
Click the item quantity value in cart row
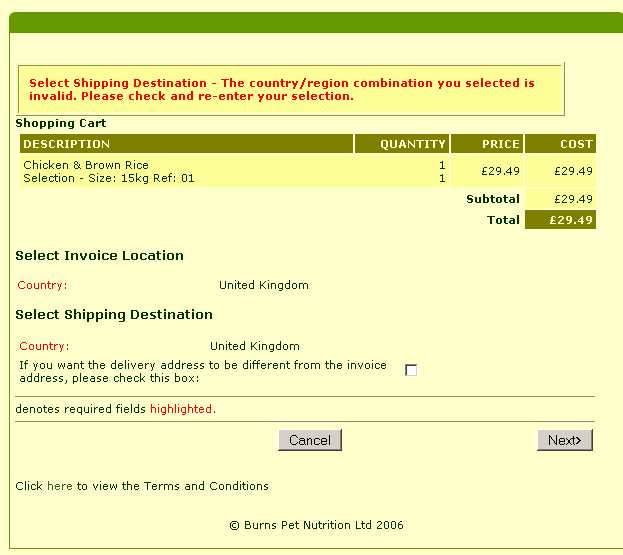click(441, 165)
